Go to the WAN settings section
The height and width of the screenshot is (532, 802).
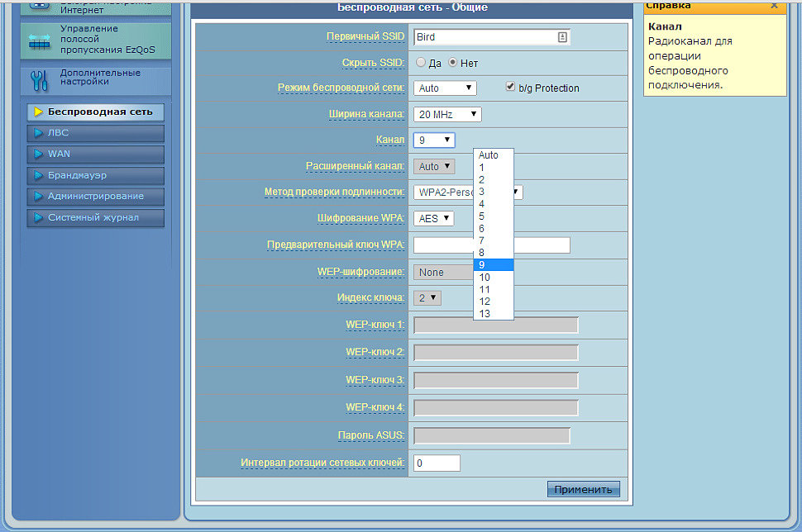(x=95, y=154)
